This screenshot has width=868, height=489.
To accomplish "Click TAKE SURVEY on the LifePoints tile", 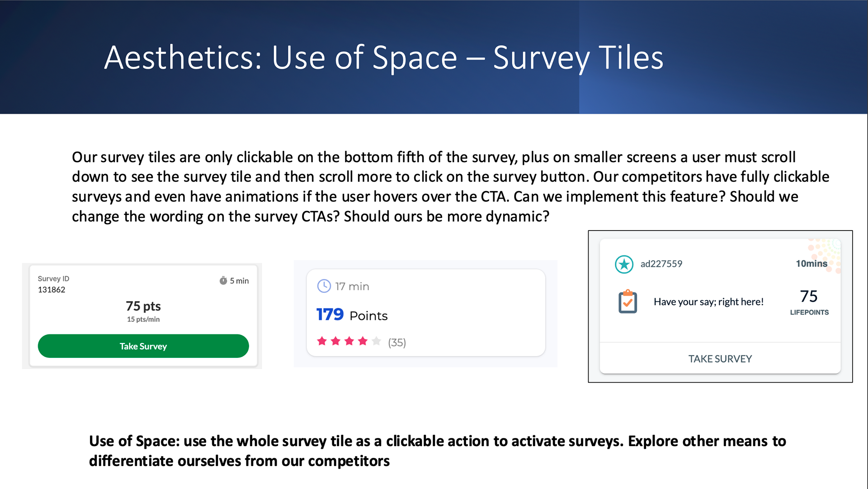I will pyautogui.click(x=720, y=359).
